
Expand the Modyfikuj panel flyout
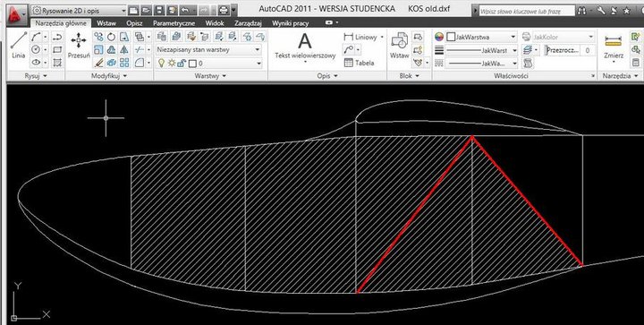[x=109, y=76]
